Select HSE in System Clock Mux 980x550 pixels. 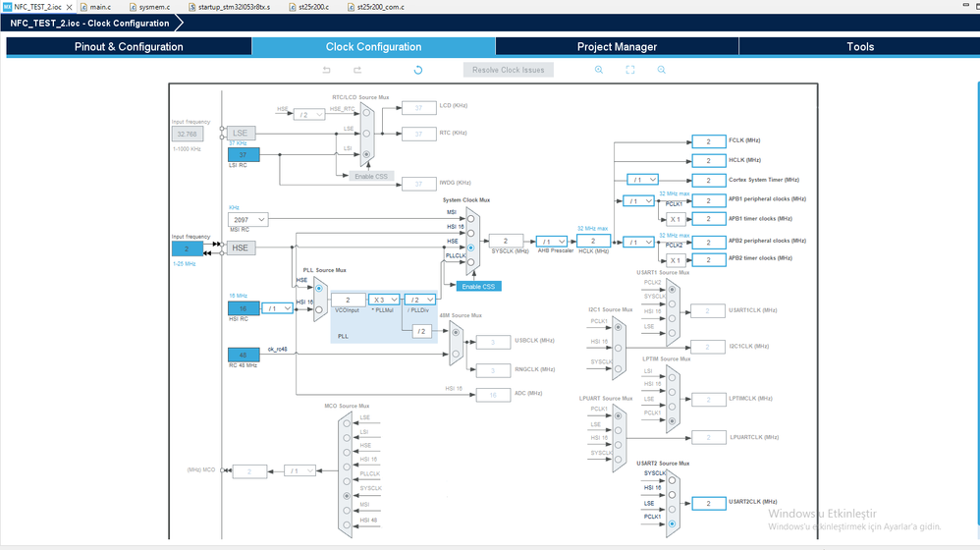[x=470, y=248]
